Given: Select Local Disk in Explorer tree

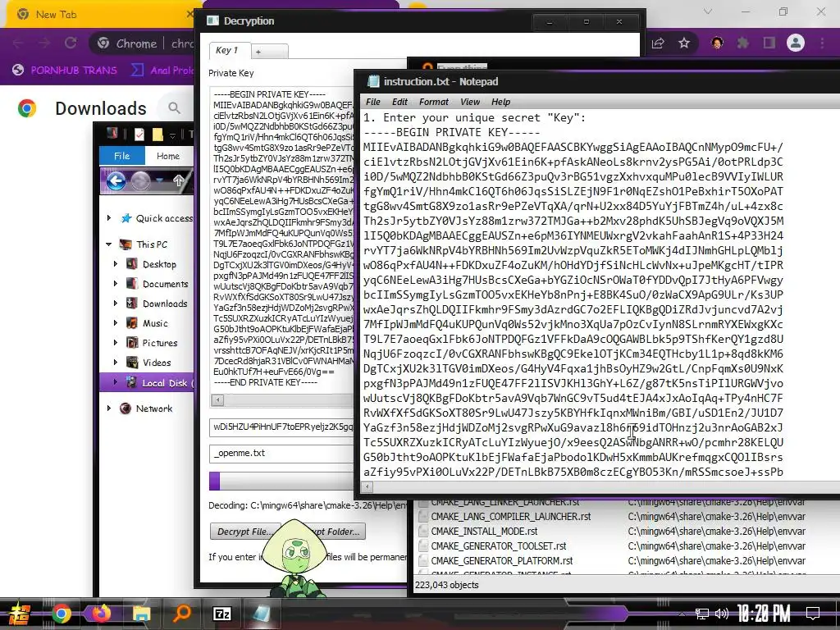Looking at the screenshot, I should pyautogui.click(x=147, y=382).
